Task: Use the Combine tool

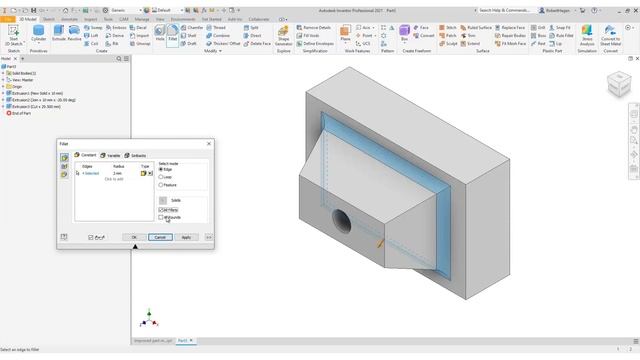Action: 218,36
